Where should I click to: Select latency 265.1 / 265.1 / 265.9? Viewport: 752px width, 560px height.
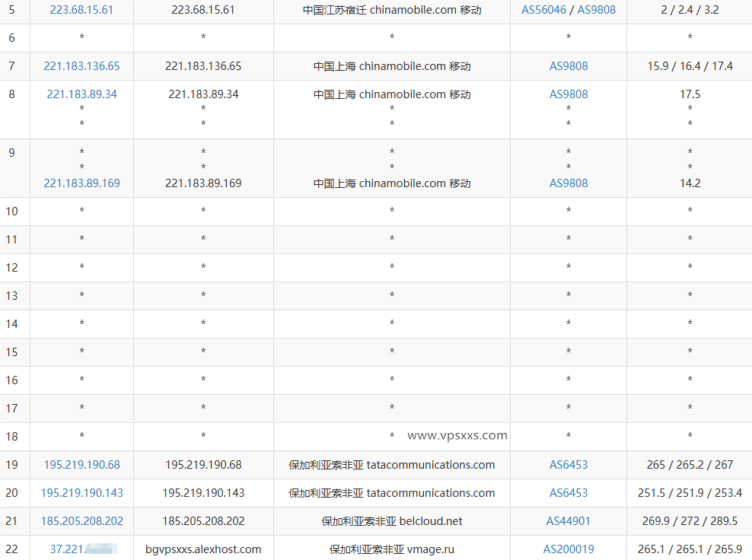(x=690, y=549)
